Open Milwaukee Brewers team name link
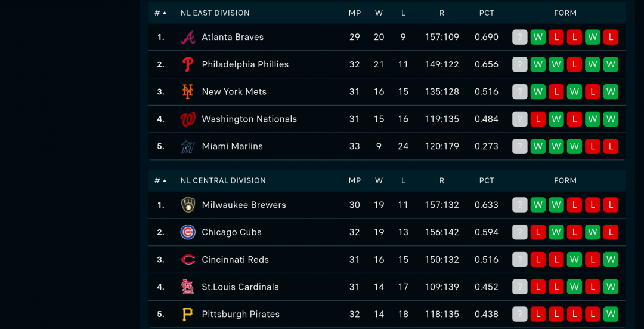The image size is (644, 329). (x=244, y=205)
